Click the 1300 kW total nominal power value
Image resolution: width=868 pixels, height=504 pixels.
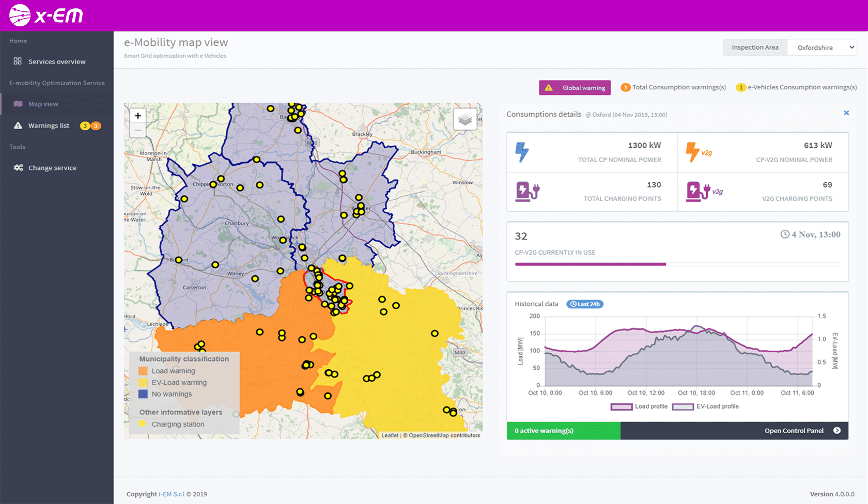click(644, 145)
